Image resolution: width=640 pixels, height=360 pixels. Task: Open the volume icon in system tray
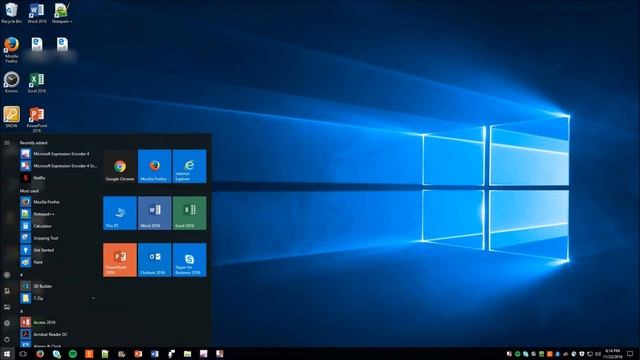(x=598, y=354)
